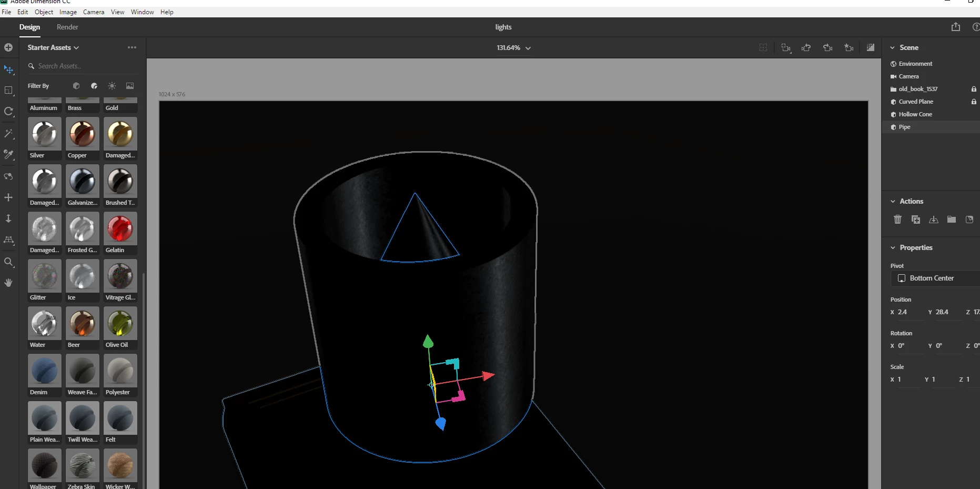Click the red X-axis gizmo arrow
The height and width of the screenshot is (489, 980).
[x=488, y=375]
